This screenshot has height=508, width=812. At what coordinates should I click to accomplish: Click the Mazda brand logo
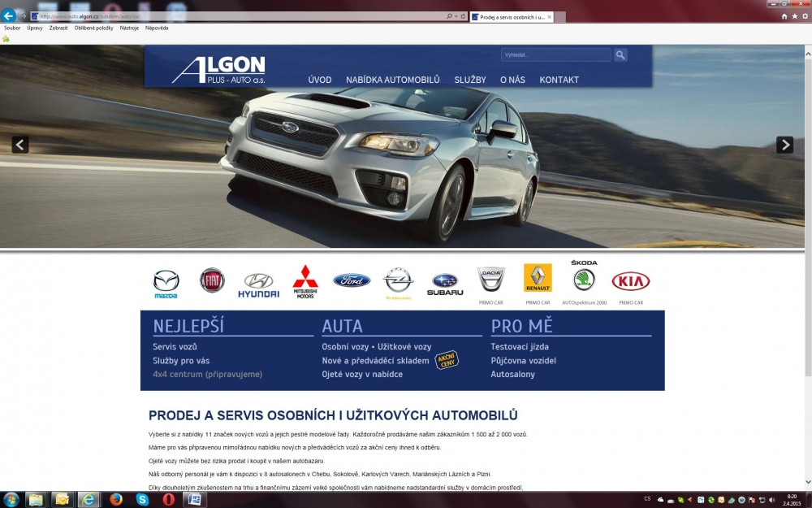click(166, 284)
